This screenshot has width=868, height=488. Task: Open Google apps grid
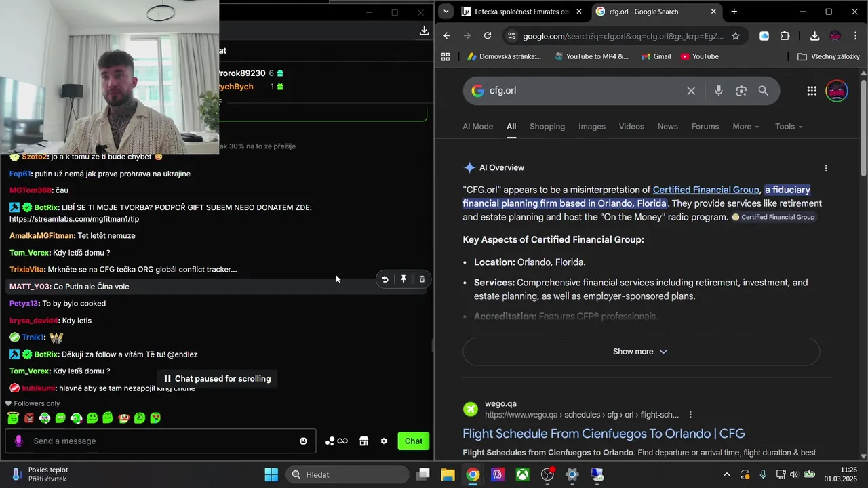point(812,91)
